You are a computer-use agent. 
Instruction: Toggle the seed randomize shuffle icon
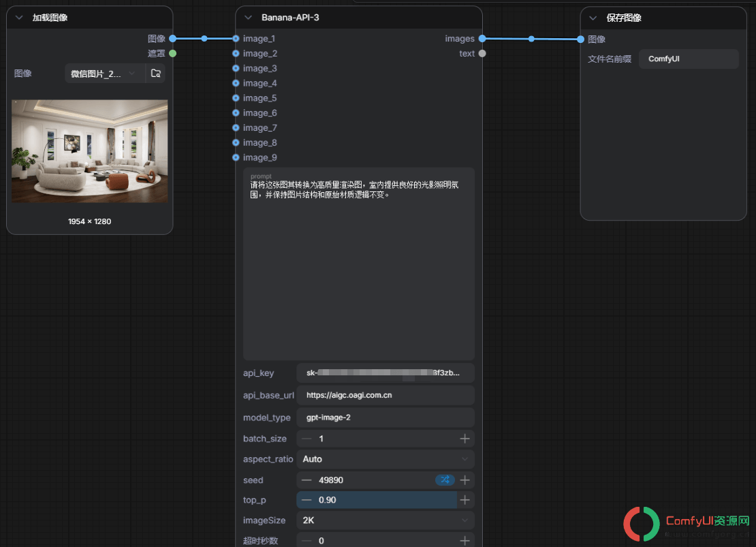tap(445, 480)
